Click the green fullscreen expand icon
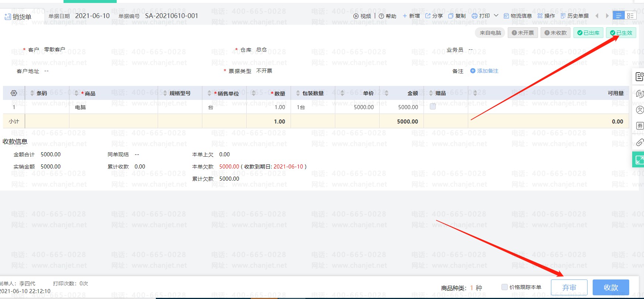This screenshot has height=299, width=644. [x=638, y=160]
